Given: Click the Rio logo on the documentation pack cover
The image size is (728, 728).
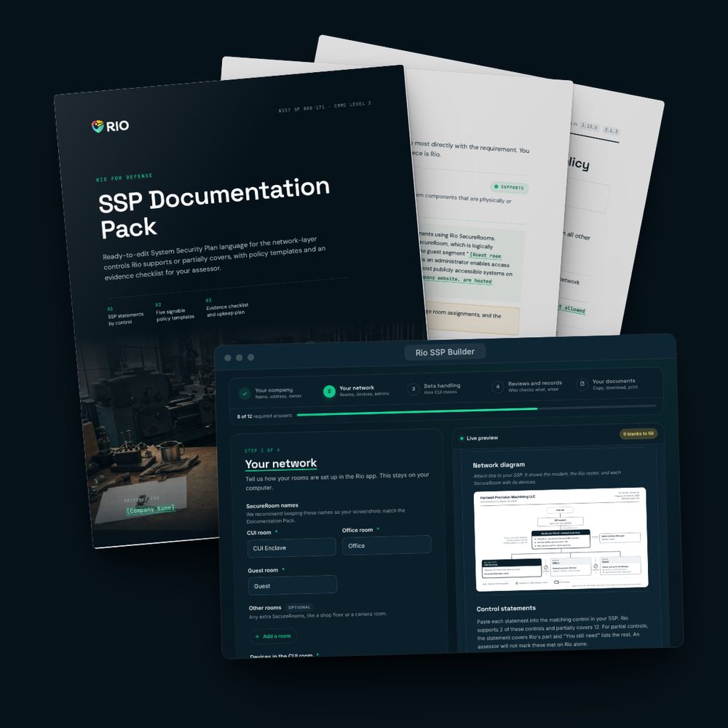Looking at the screenshot, I should pos(110,126).
